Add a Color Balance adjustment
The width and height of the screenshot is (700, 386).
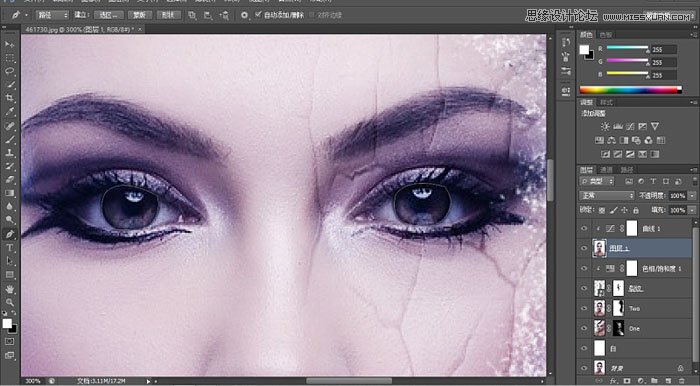click(x=612, y=140)
